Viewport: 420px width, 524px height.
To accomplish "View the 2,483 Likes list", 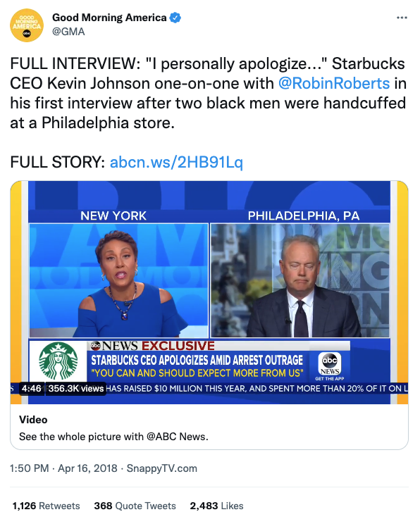I will tap(216, 506).
